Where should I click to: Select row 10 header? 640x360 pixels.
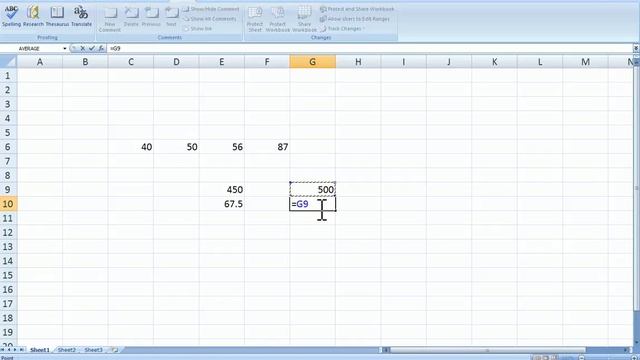click(x=8, y=204)
